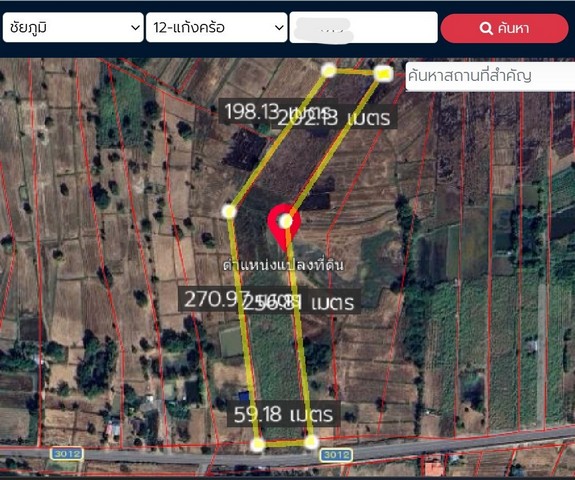This screenshot has width=575, height=480.
Task: Click the right 3012 road shield
Action: coord(336,455)
